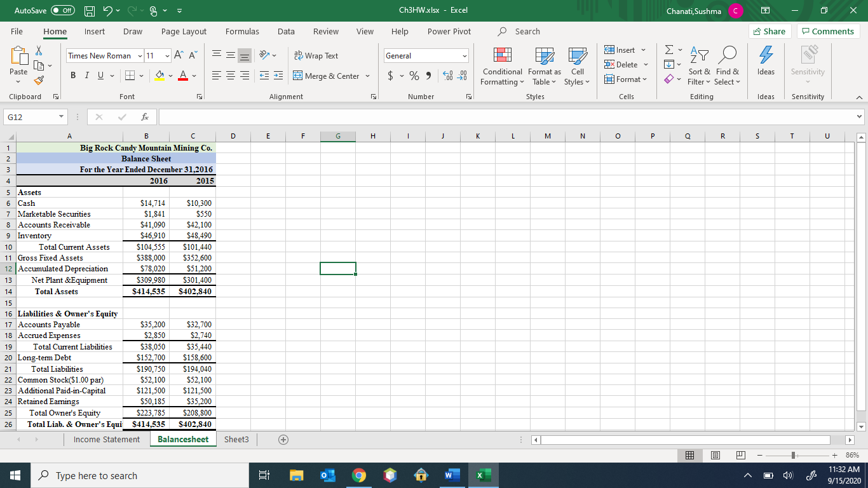Open Sort & Filter menu

click(x=698, y=67)
